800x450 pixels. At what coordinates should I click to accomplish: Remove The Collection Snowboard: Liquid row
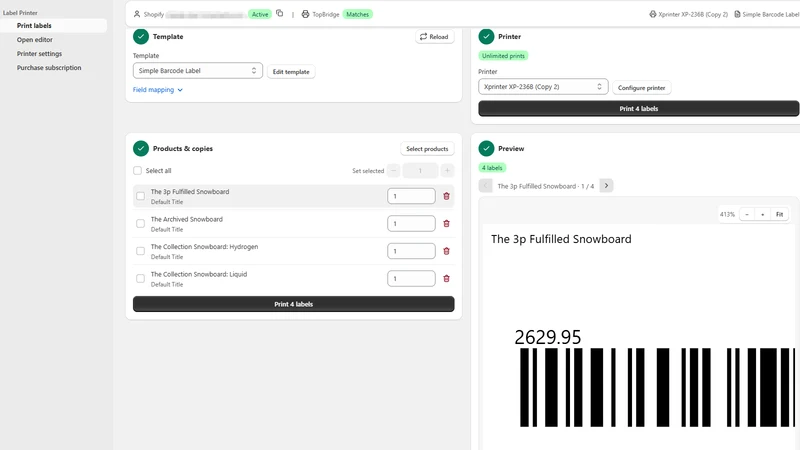coord(446,279)
